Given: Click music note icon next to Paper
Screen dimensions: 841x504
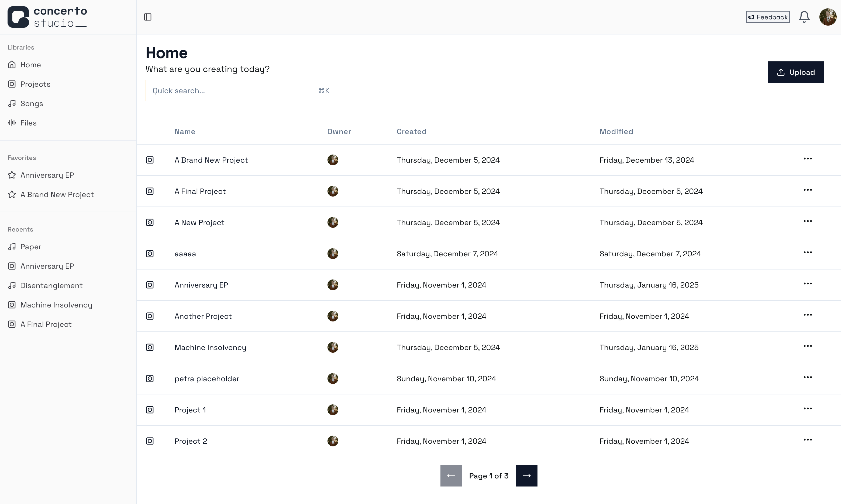Looking at the screenshot, I should click(12, 247).
